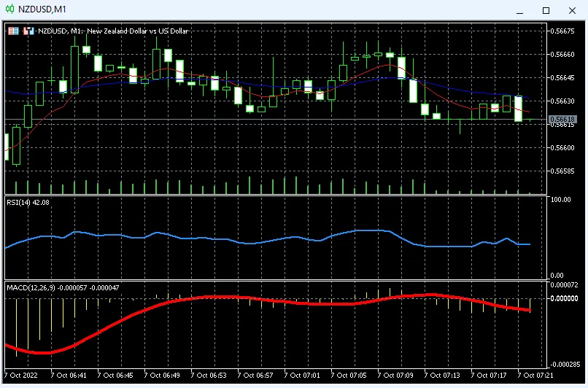This screenshot has width=588, height=388.
Task: Close the NZDUSD,M1 chart window
Action: 572,10
